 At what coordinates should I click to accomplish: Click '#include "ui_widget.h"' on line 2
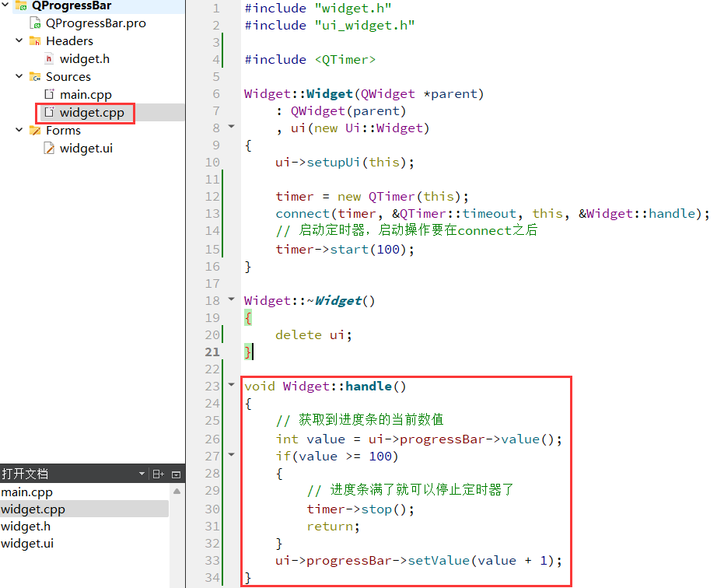330,26
